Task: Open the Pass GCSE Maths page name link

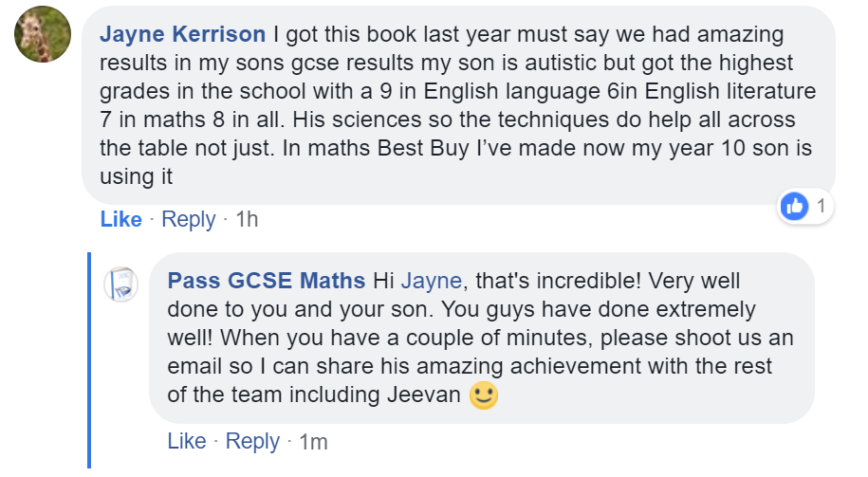Action: click(x=267, y=281)
